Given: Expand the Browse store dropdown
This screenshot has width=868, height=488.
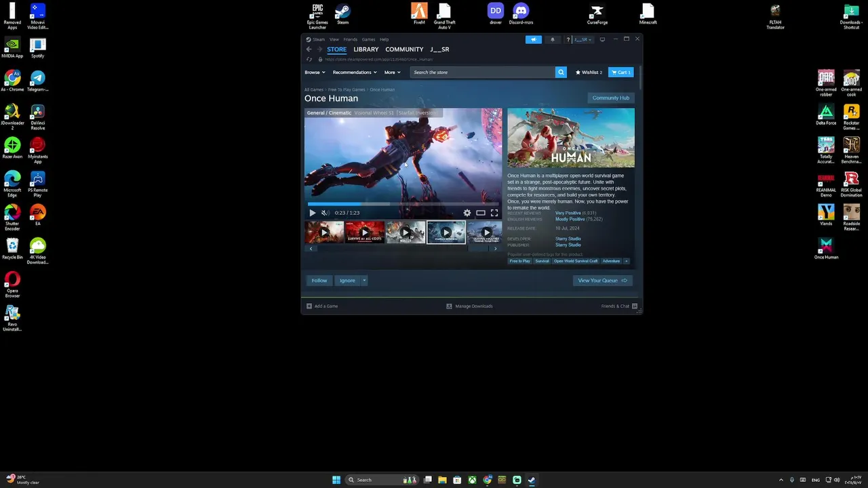Looking at the screenshot, I should pyautogui.click(x=315, y=73).
